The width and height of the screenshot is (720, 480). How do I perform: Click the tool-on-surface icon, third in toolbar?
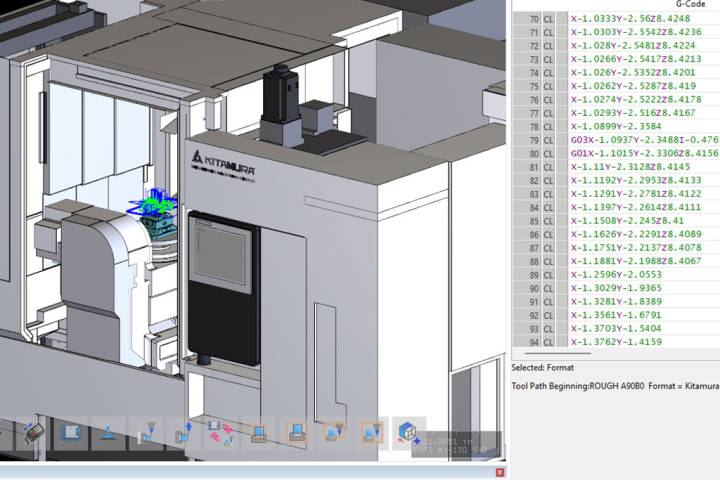coord(108,433)
